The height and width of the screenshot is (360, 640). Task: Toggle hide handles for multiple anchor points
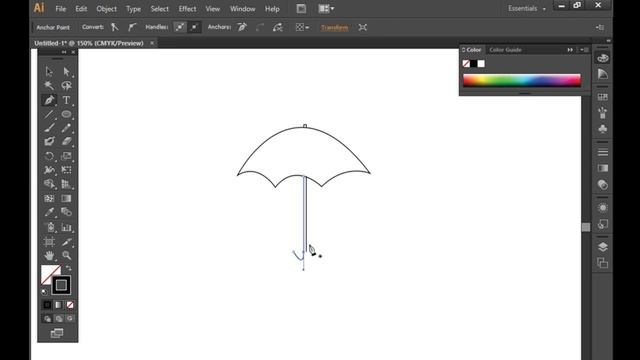point(195,27)
